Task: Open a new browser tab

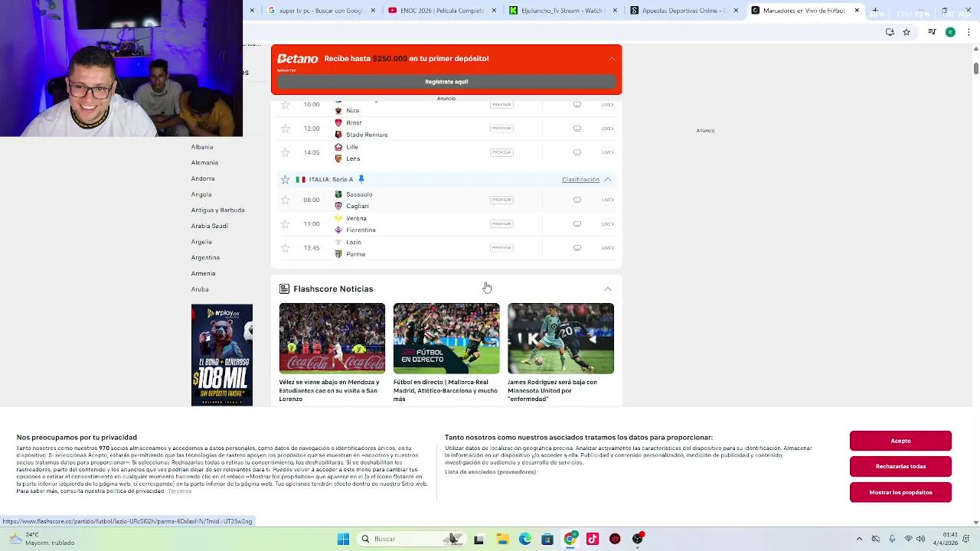Action: pos(875,11)
